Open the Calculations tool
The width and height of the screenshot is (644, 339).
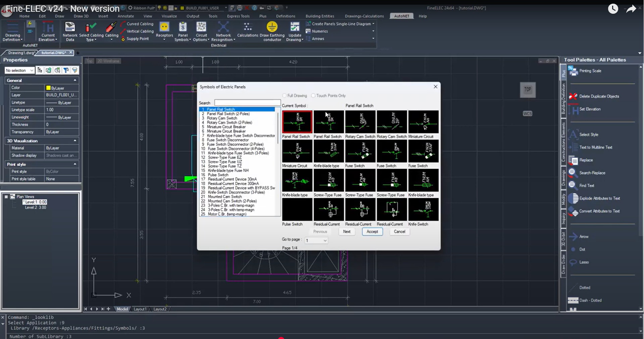click(248, 30)
